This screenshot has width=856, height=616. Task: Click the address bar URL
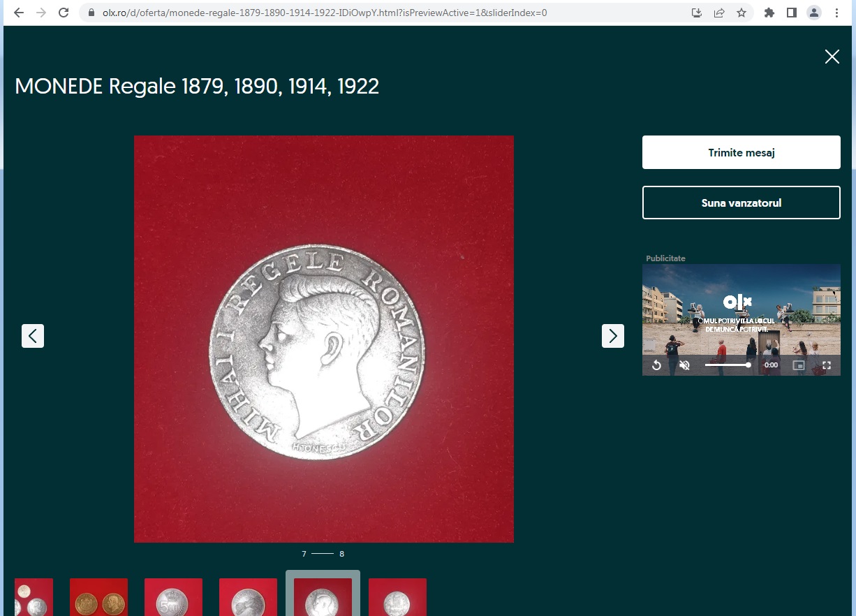coord(325,13)
